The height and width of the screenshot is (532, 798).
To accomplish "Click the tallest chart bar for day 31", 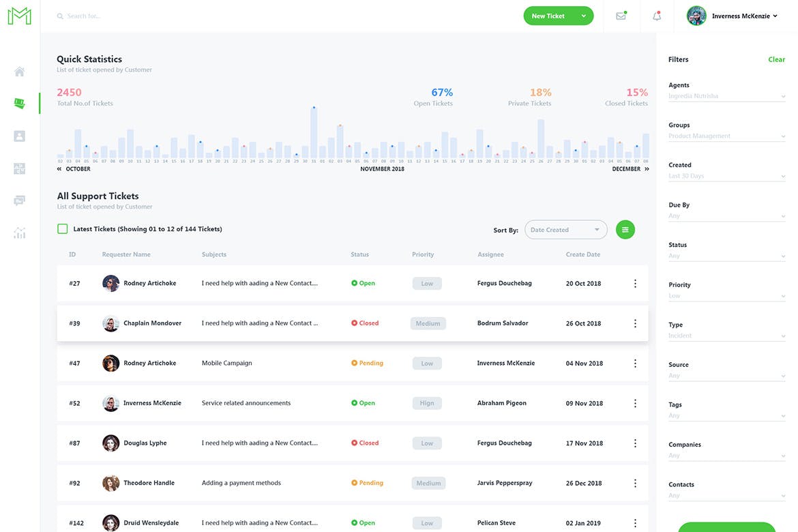I will click(x=314, y=134).
